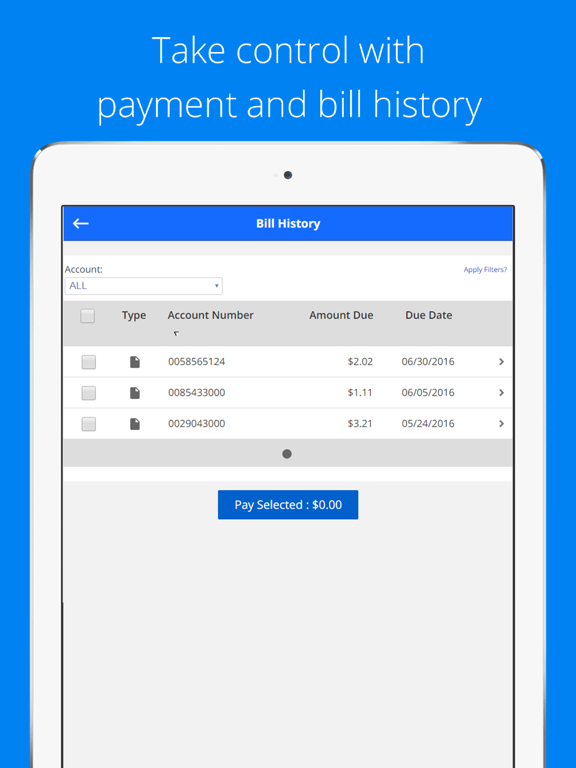
Task: Click the Bill History title
Action: coord(288,224)
